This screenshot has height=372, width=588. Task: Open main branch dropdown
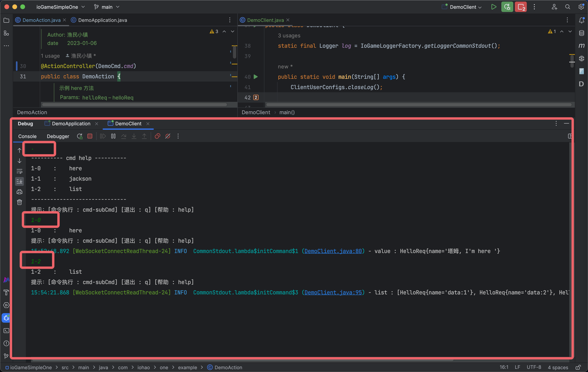[x=107, y=7]
